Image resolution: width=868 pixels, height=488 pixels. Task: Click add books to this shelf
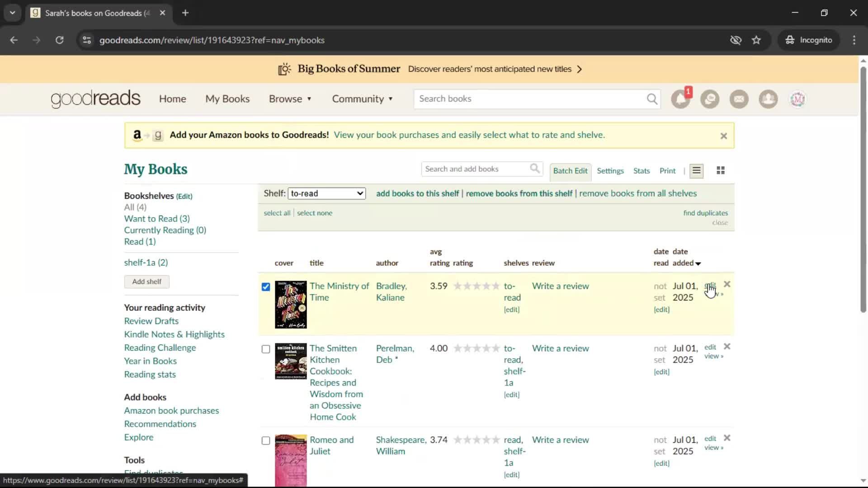(417, 193)
